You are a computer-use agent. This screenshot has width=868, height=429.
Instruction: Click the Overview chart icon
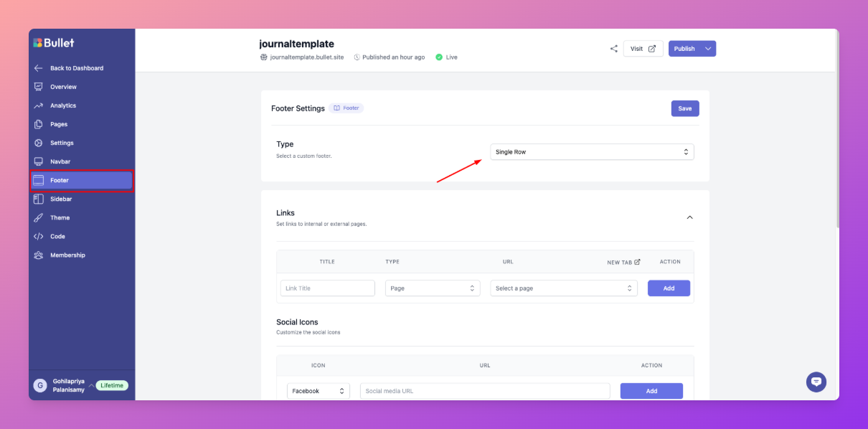[39, 87]
